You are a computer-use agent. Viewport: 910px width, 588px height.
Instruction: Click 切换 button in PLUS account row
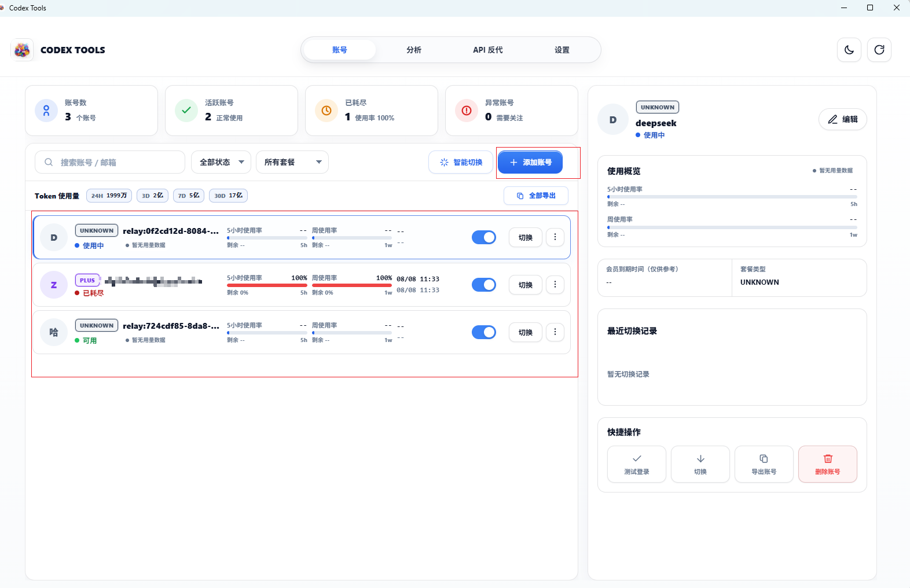[x=526, y=285]
